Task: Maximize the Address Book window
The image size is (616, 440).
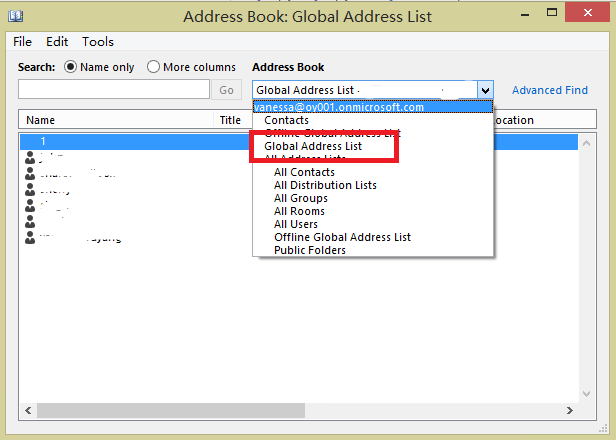Action: coord(552,13)
